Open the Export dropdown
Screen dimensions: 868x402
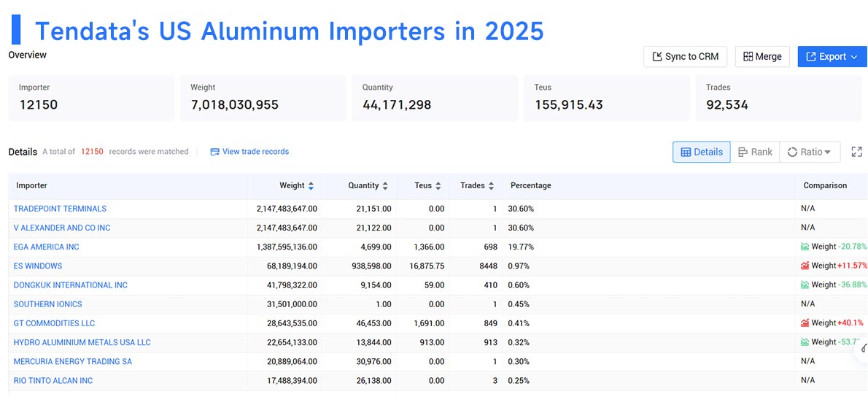(832, 56)
